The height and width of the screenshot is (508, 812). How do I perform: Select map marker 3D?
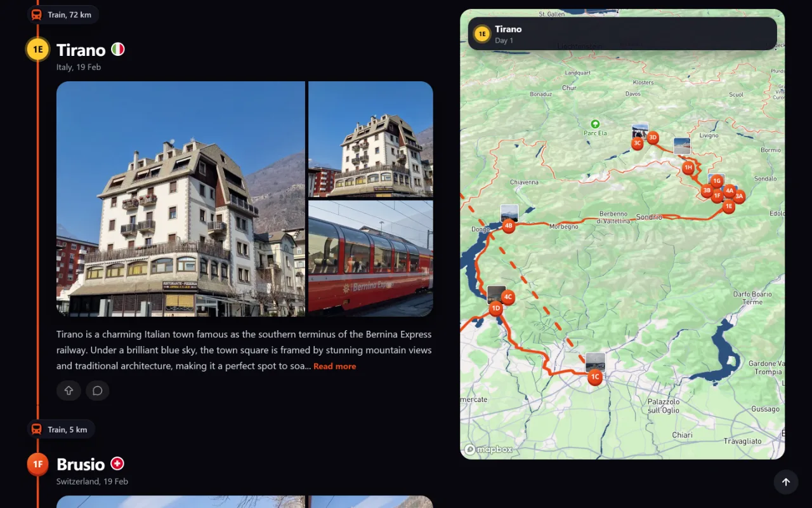coord(652,137)
